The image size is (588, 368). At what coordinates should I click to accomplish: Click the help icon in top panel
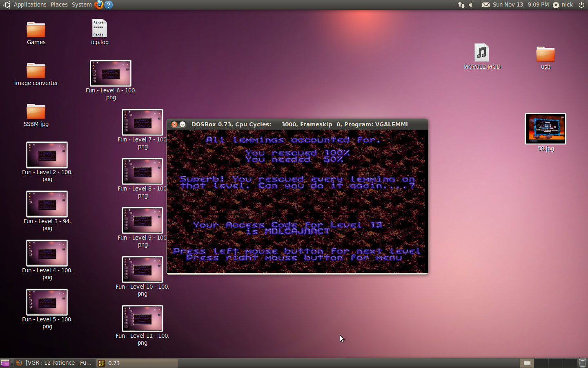point(109,4)
